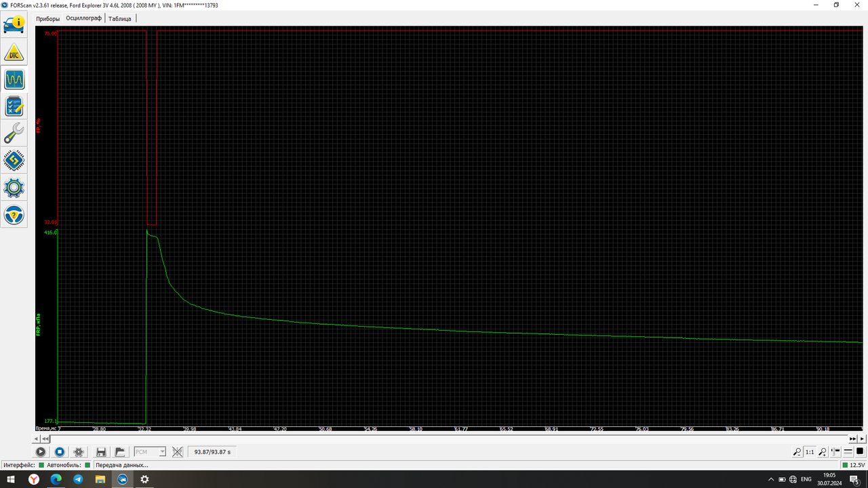This screenshot has width=868, height=488.
Task: Click the 75.00 red scale value
Action: click(x=50, y=33)
